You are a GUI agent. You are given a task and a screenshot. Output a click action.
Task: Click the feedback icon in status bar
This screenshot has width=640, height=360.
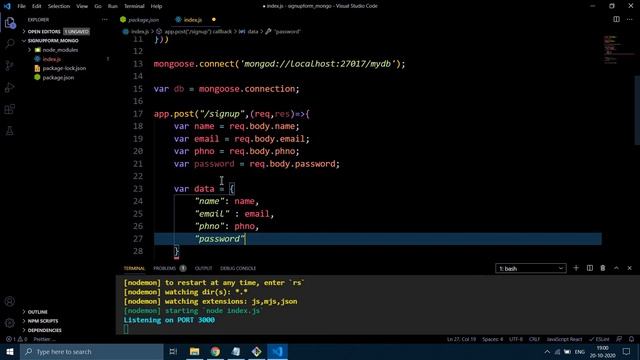(619, 339)
